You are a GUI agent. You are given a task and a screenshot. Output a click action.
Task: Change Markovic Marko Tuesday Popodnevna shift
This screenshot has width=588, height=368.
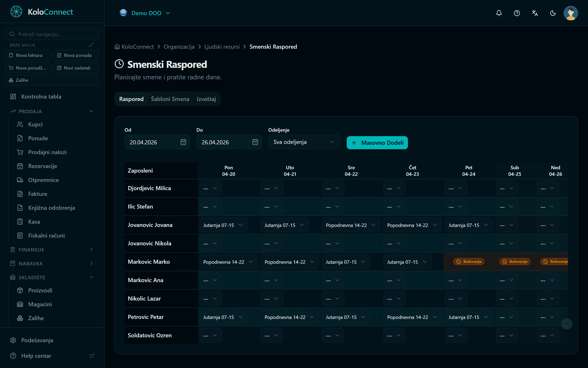point(290,262)
